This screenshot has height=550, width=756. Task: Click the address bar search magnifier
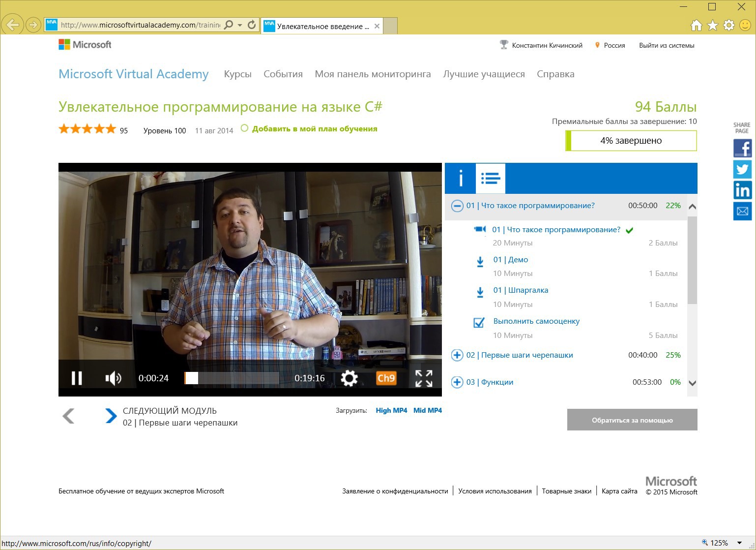tap(229, 25)
